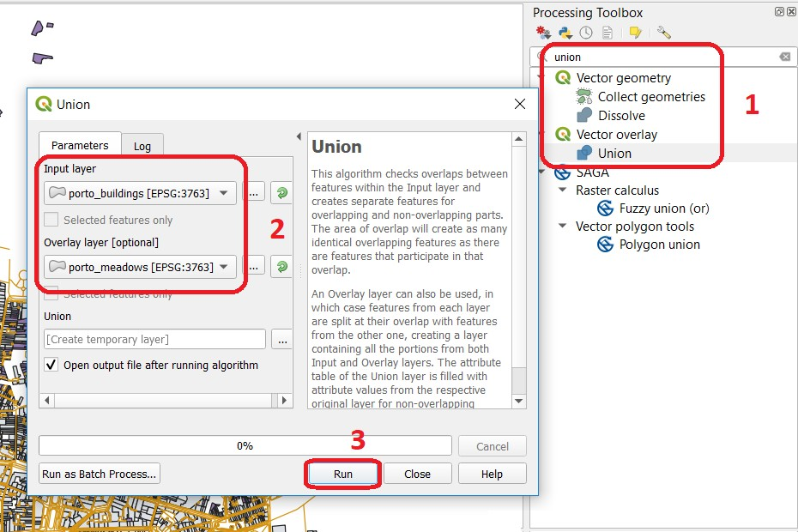Click Run as Batch Process button
The width and height of the screenshot is (798, 532).
click(x=100, y=474)
